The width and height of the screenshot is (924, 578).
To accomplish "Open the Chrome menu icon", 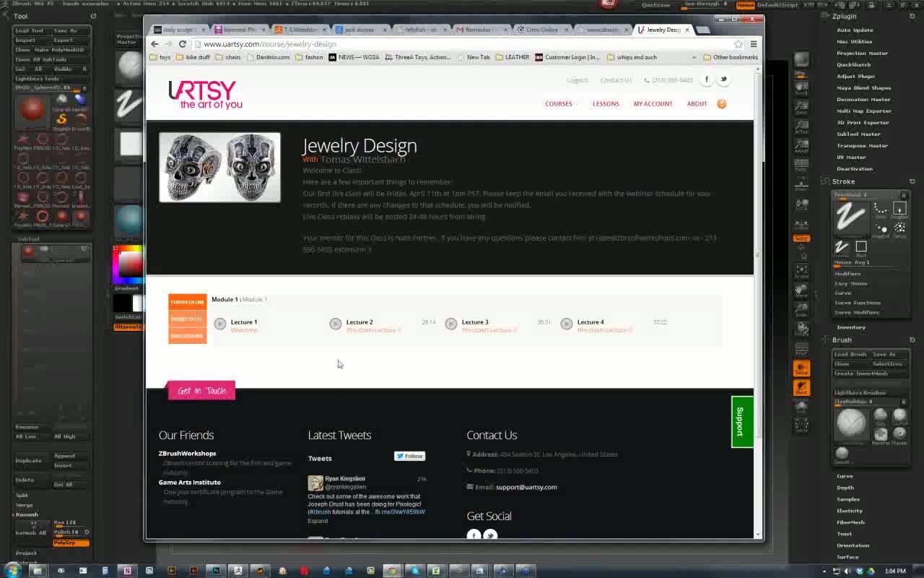I will click(x=754, y=44).
